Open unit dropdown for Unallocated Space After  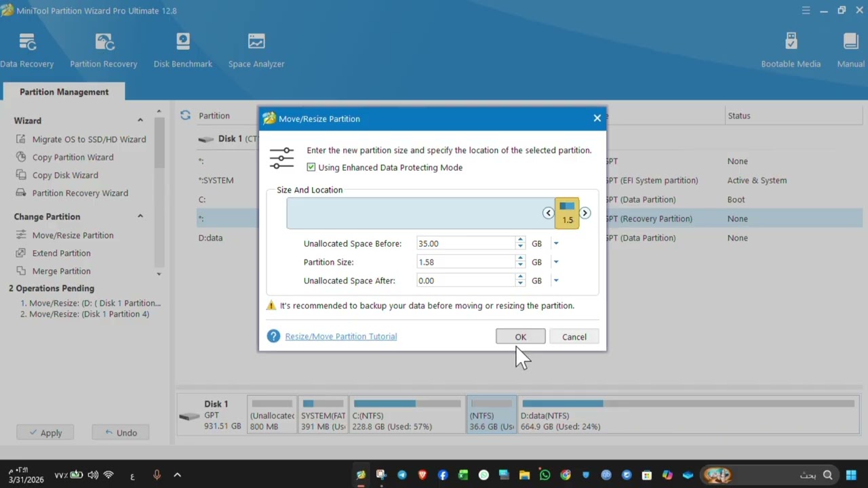tap(555, 281)
